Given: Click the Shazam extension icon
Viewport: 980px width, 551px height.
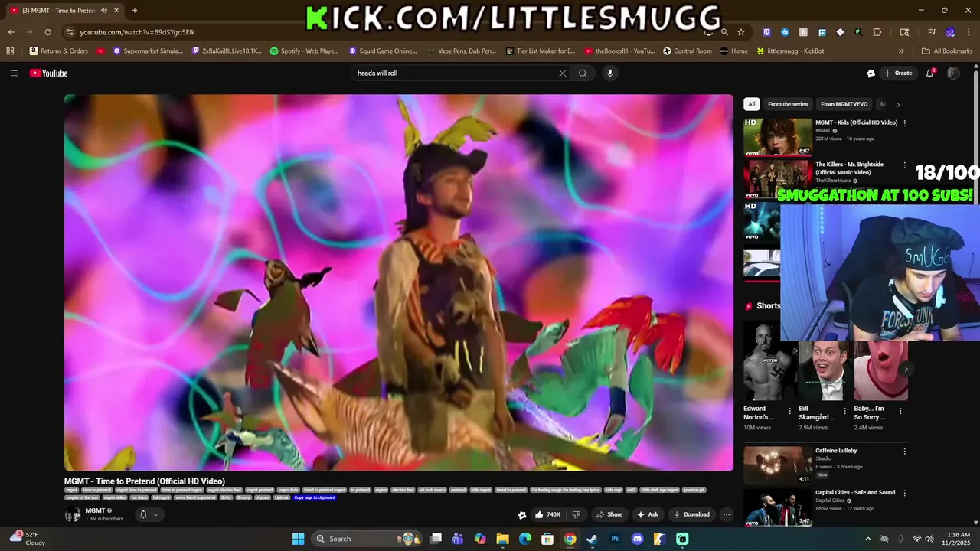Looking at the screenshot, I should point(785,32).
